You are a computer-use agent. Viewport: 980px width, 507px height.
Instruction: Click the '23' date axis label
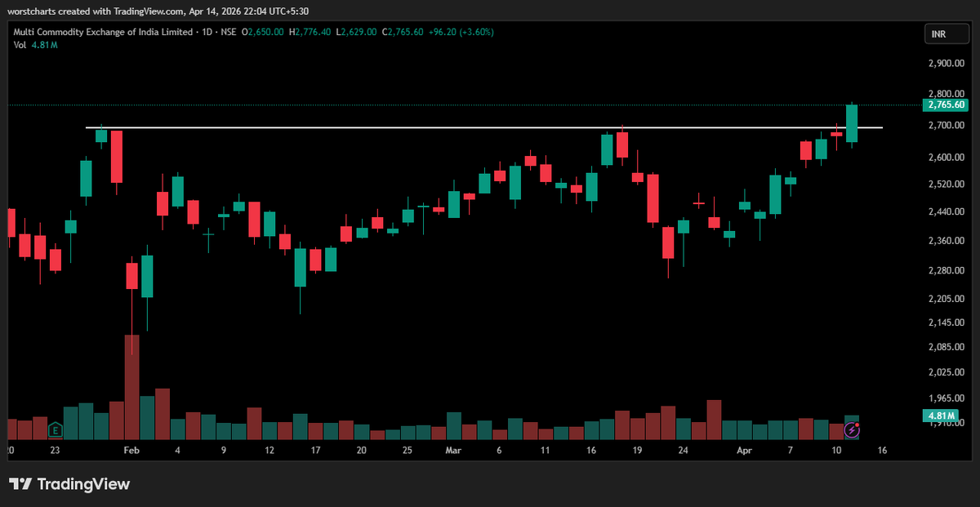55,450
